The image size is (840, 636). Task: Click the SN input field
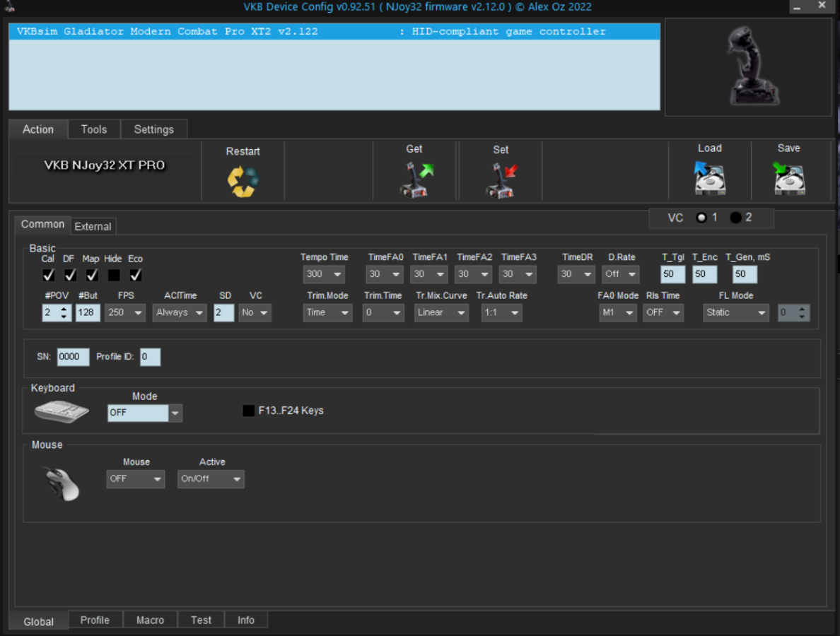click(x=73, y=357)
